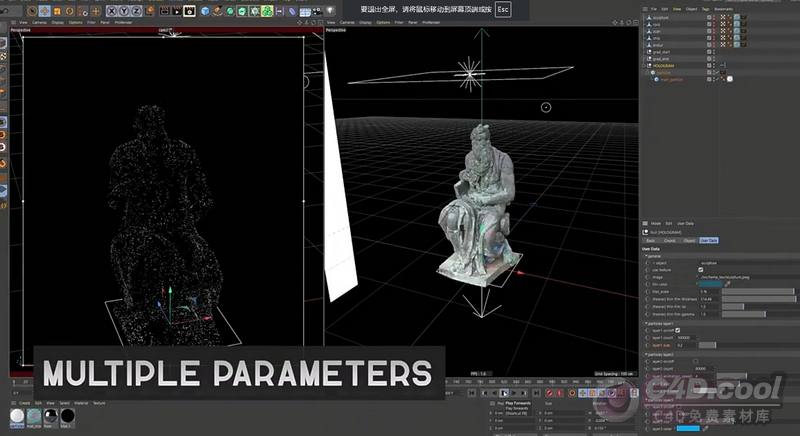800x436 pixels.
Task: Click the Undo arrow icon at top left
Action: [5, 10]
